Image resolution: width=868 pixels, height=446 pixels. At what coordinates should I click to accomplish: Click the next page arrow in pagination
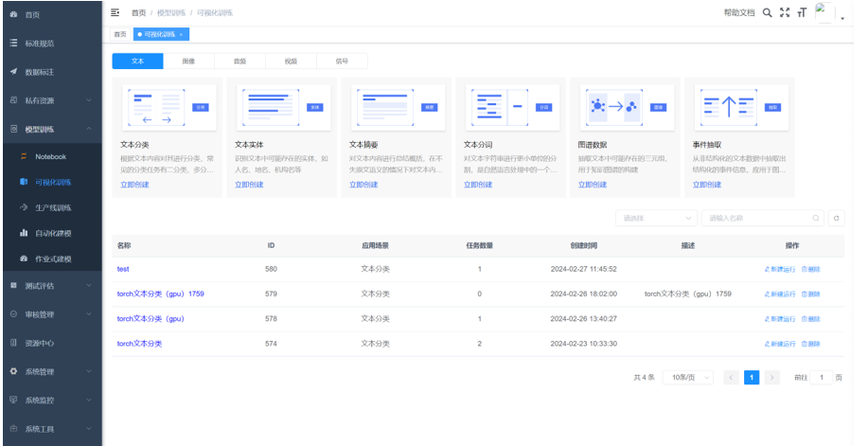click(771, 377)
